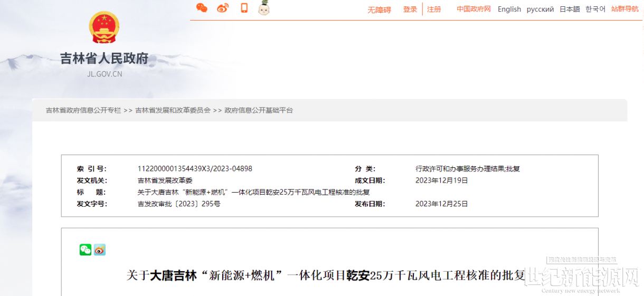Switch site language to 日本語
The height and width of the screenshot is (296, 644).
(x=570, y=9)
